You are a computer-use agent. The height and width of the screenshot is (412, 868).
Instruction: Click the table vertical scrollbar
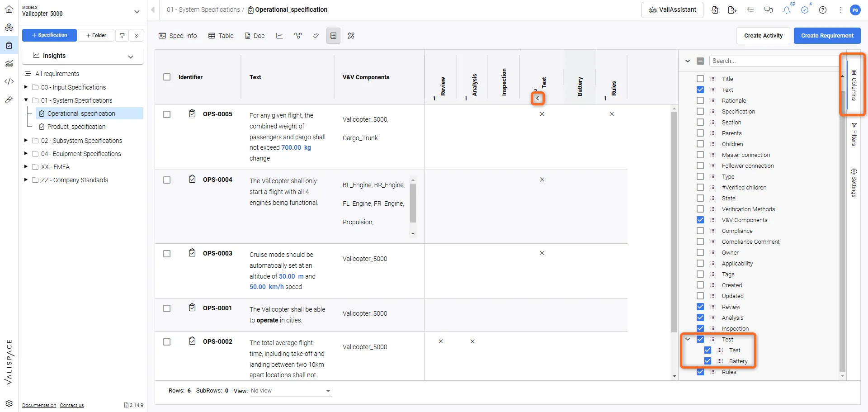[x=674, y=222]
